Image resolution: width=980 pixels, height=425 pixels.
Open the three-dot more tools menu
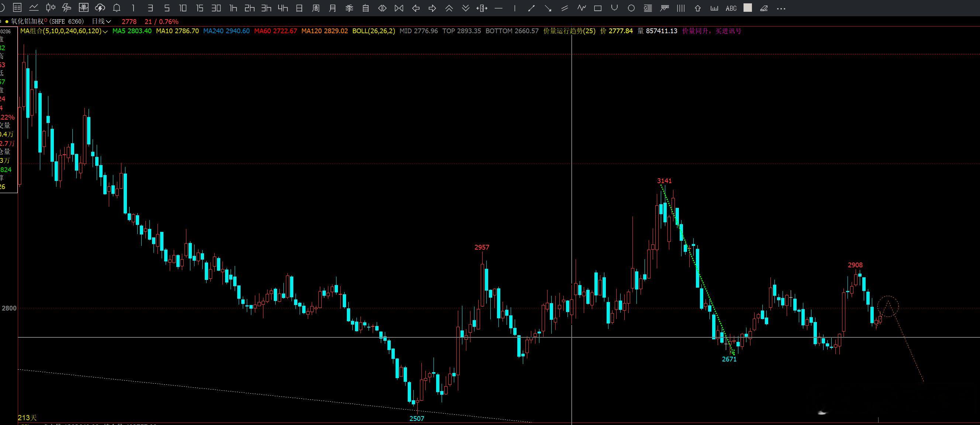pyautogui.click(x=781, y=8)
